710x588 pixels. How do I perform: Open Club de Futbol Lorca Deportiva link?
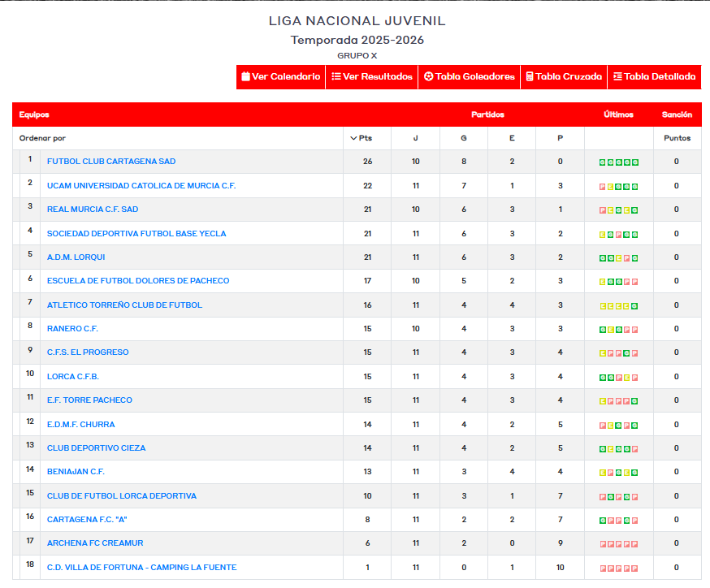122,496
